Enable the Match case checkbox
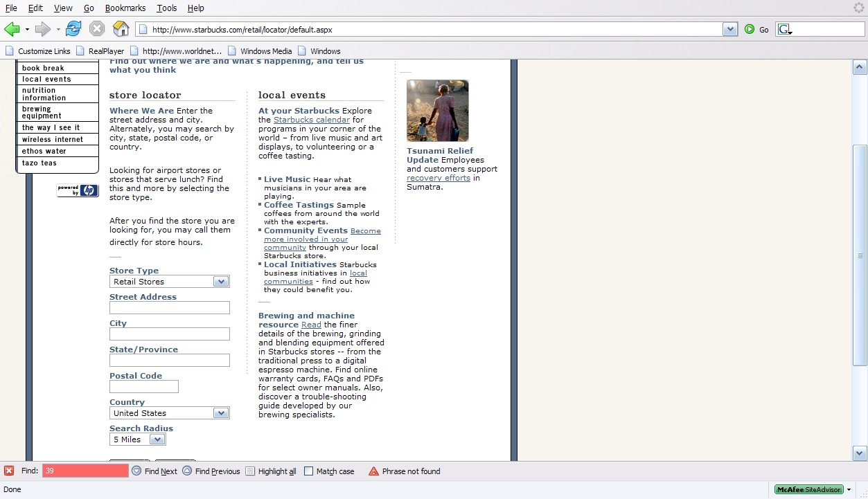The height and width of the screenshot is (499, 868). coord(309,471)
